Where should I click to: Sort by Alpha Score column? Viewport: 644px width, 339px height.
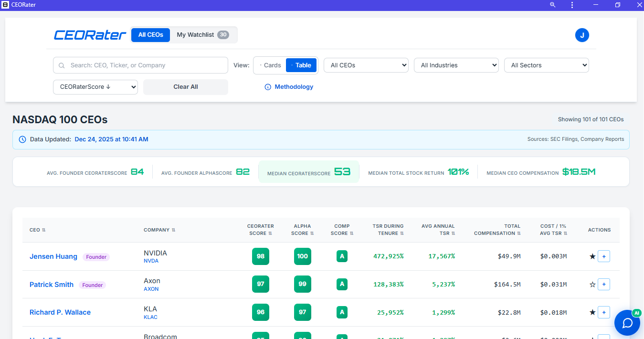(x=302, y=230)
